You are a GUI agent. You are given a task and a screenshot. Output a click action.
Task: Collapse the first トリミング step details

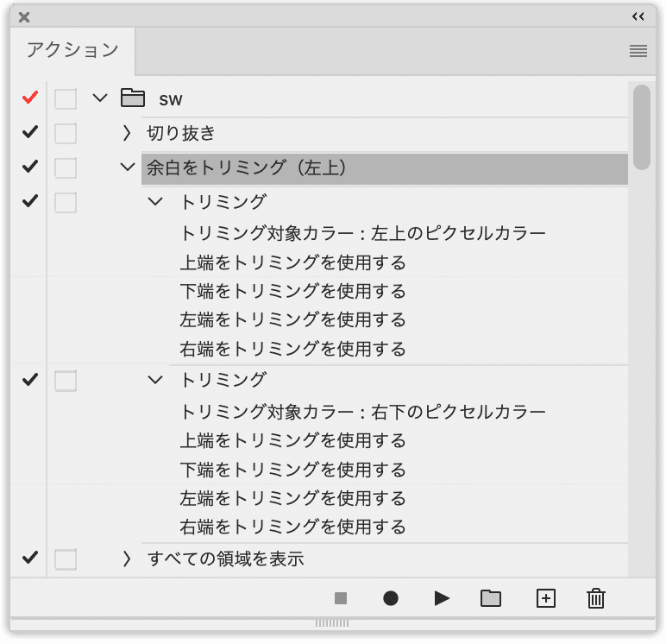[x=155, y=201]
